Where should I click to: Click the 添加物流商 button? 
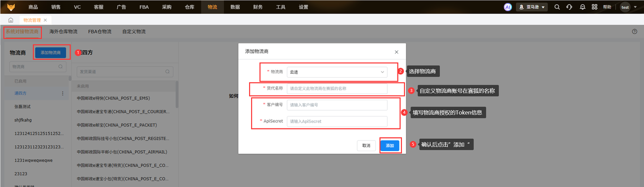point(50,52)
